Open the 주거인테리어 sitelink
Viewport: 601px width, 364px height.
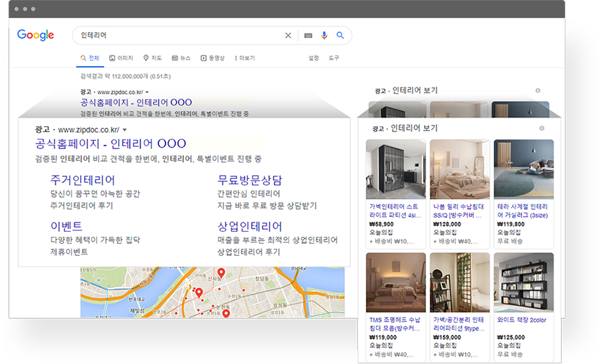(82, 180)
